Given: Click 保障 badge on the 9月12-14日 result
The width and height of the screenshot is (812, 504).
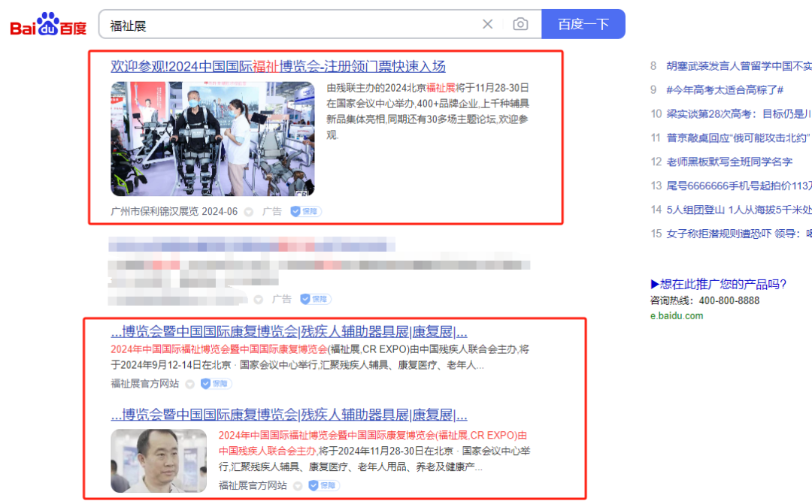Looking at the screenshot, I should pos(216,384).
